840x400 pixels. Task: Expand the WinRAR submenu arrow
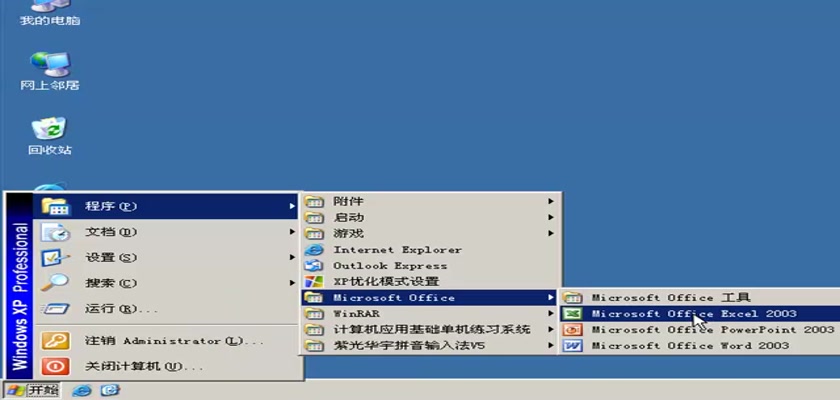coord(551,313)
